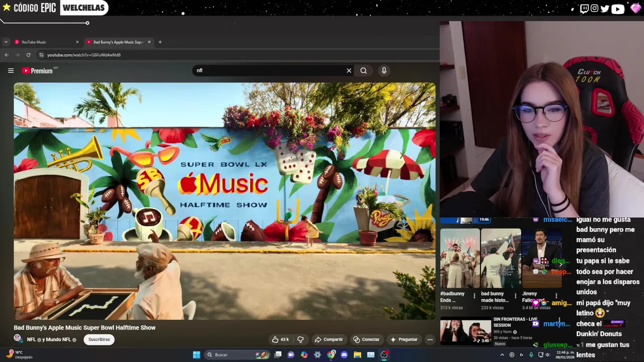Click the magnifier search button
The image size is (644, 362).
[363, 71]
